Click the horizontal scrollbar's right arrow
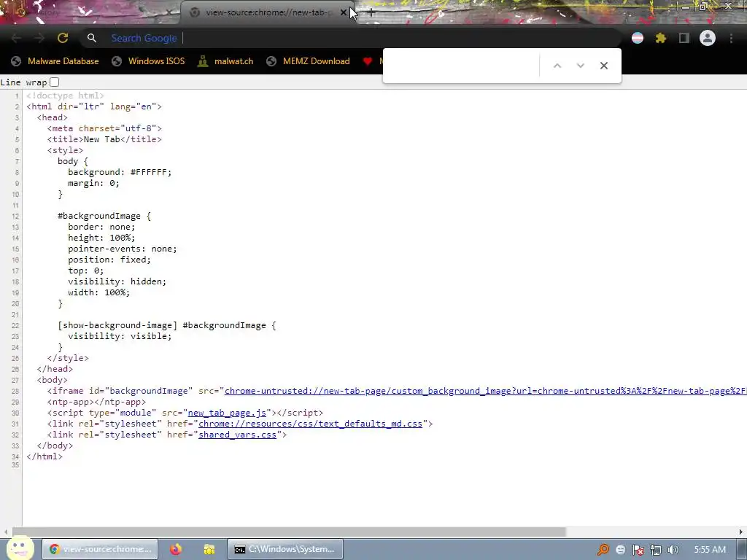 [741, 532]
